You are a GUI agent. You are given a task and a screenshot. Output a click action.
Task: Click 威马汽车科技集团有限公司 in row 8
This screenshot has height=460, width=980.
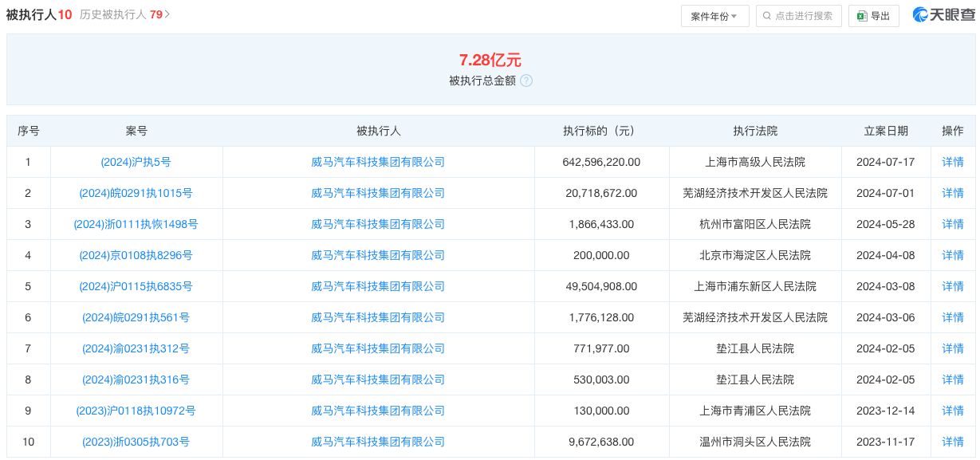point(378,379)
